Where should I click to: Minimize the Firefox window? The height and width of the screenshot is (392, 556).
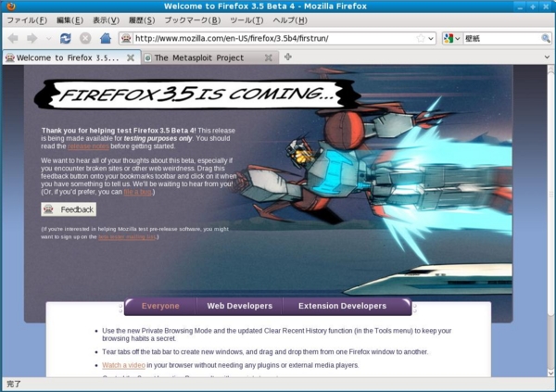coord(520,6)
